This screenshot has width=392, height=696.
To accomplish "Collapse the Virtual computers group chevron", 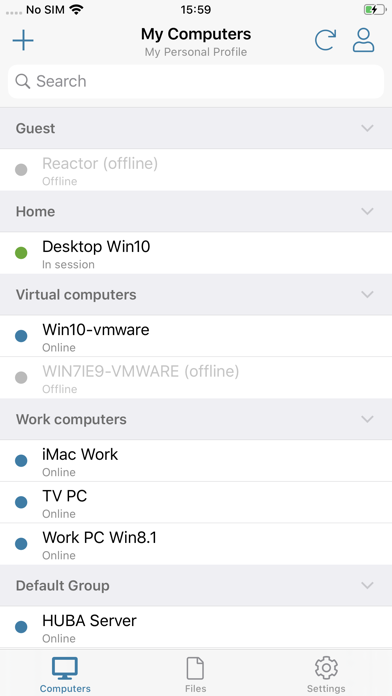I will (x=367, y=294).
